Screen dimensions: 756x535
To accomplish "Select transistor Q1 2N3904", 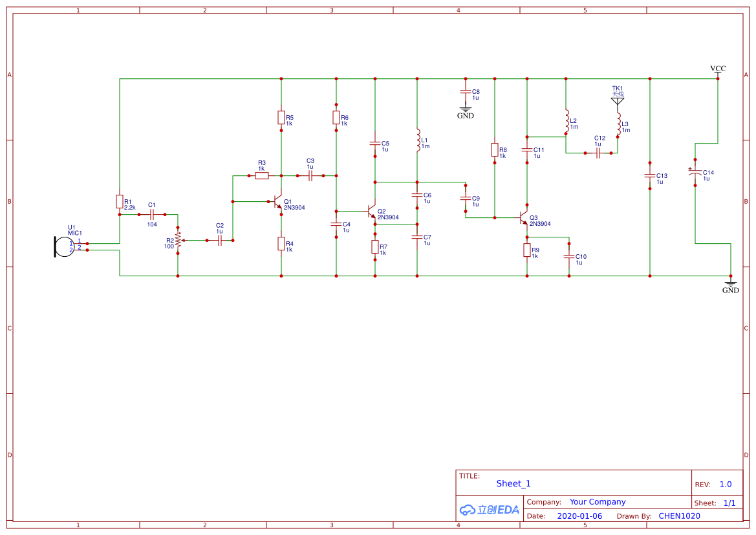I will pyautogui.click(x=277, y=202).
